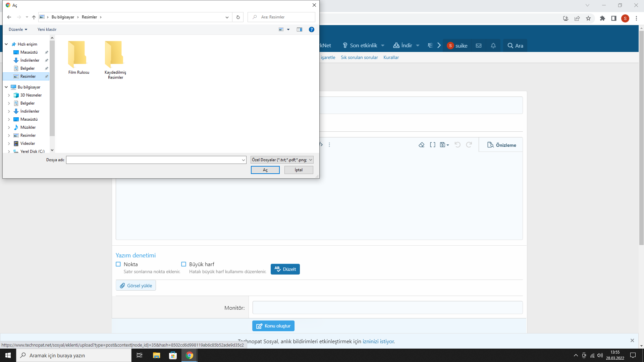Open the file type filter dropdown
This screenshot has height=362, width=644.
click(282, 160)
